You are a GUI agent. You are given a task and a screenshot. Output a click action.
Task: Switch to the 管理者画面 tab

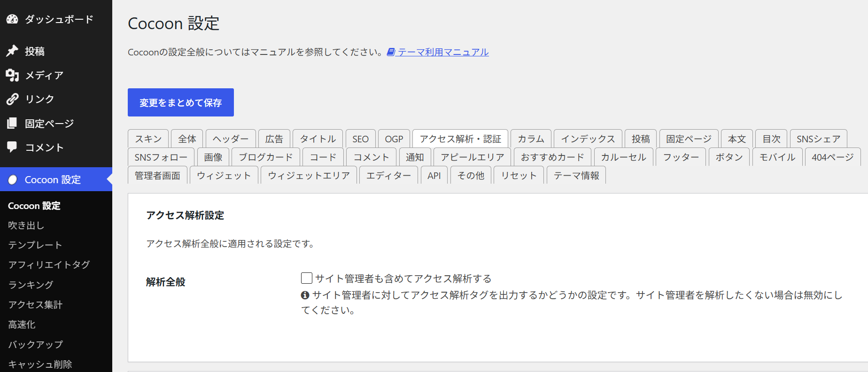(x=157, y=175)
